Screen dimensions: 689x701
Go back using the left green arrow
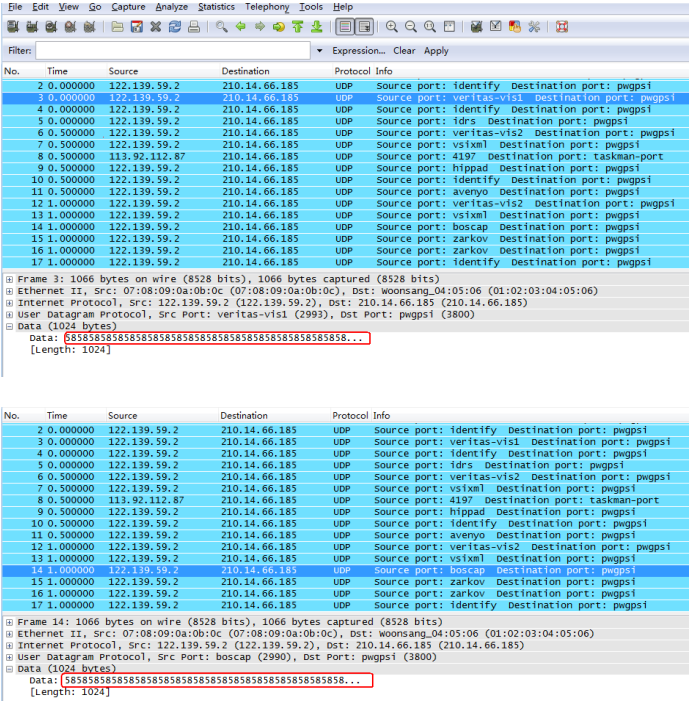pos(241,27)
